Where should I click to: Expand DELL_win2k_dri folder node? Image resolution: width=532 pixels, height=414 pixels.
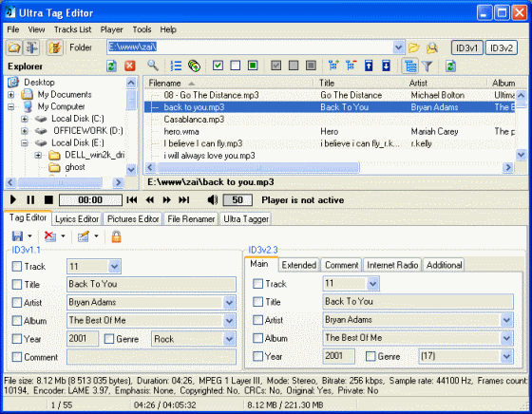(38, 156)
